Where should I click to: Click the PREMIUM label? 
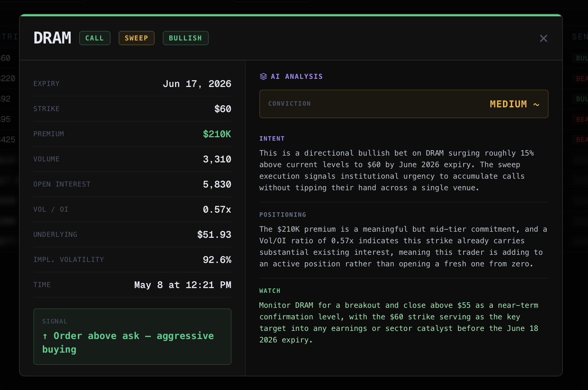49,134
